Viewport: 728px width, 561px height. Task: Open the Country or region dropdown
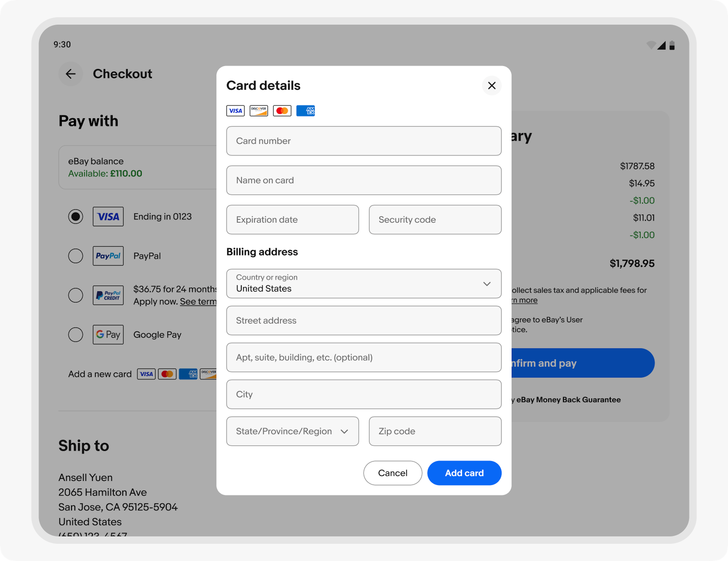(x=364, y=284)
